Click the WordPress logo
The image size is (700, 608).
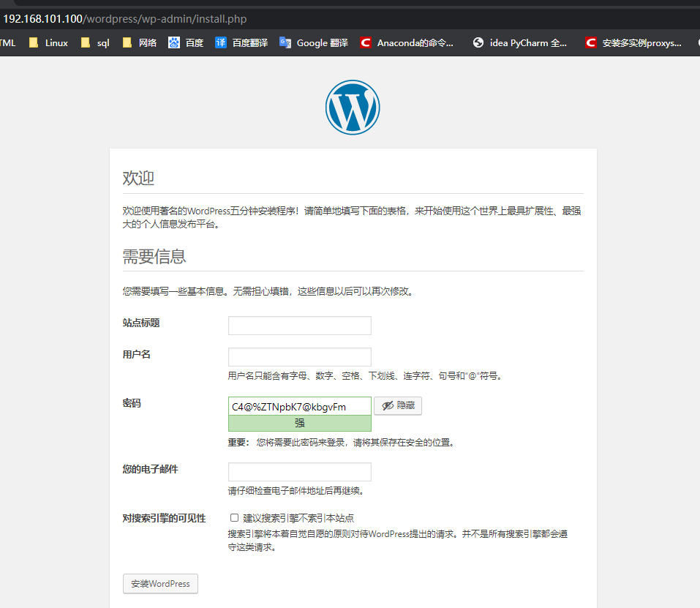353,107
